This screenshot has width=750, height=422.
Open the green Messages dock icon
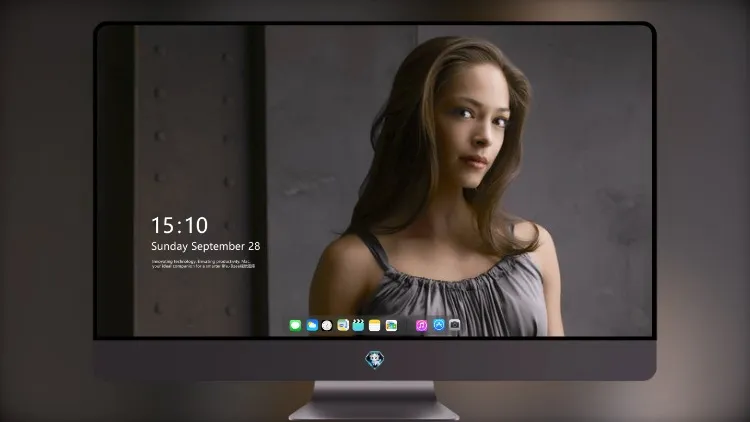tap(295, 325)
